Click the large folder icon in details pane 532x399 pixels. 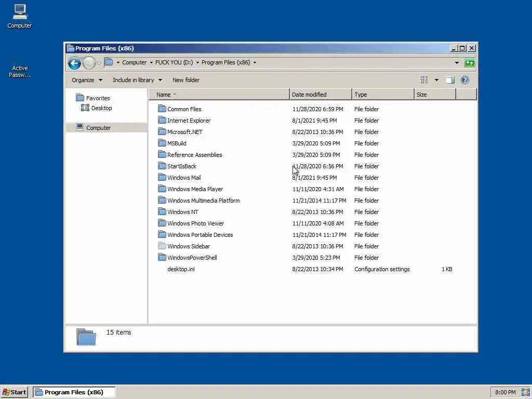pos(86,337)
